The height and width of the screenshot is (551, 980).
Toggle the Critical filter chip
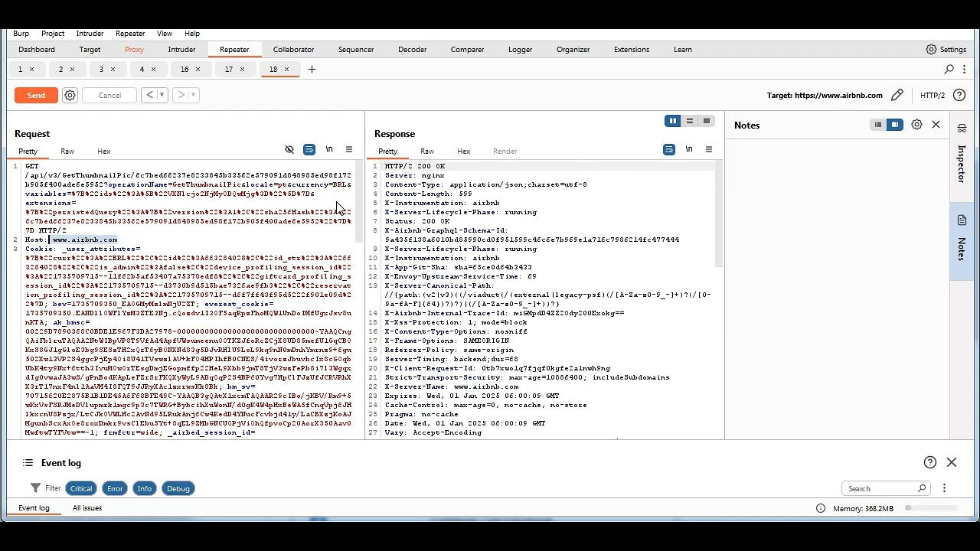[81, 488]
